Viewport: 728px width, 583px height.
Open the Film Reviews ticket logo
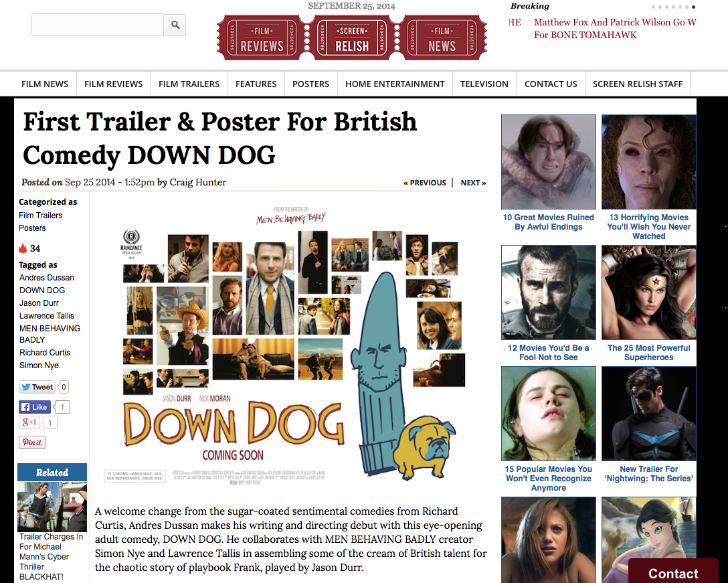click(262, 37)
